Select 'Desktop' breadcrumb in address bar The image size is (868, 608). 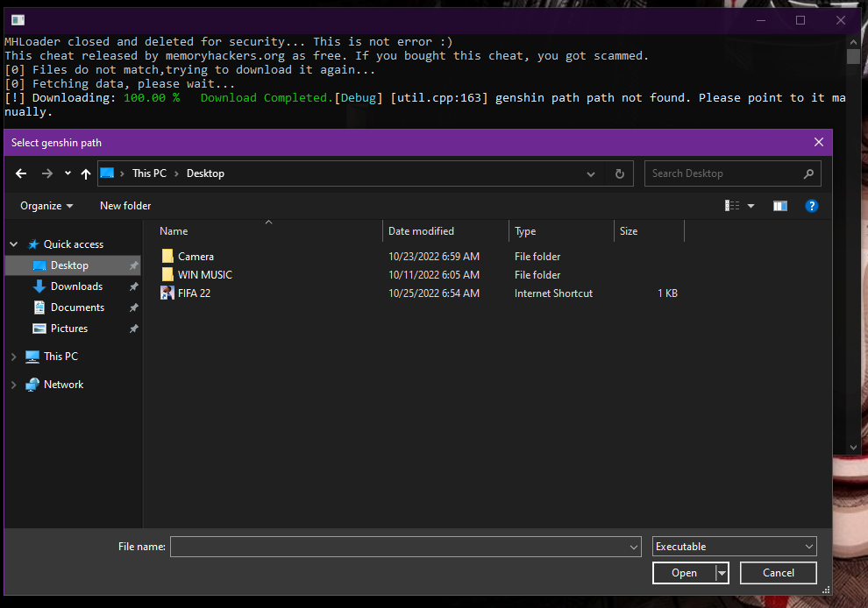point(205,173)
